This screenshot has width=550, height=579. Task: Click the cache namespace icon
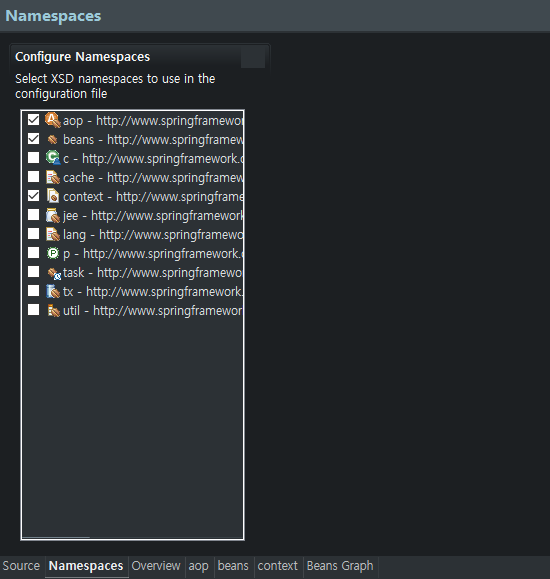pyautogui.click(x=53, y=177)
